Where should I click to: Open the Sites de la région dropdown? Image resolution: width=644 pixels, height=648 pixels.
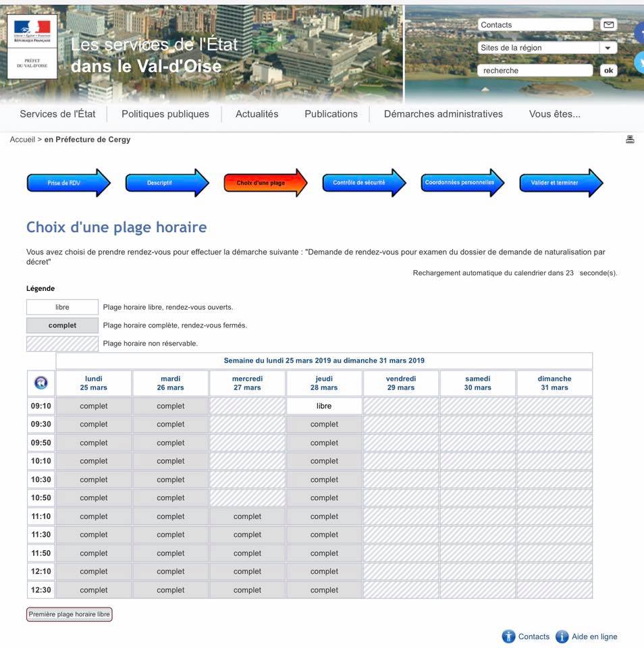547,47
